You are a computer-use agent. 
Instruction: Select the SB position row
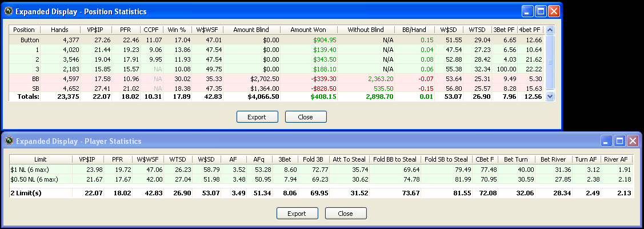[x=277, y=89]
